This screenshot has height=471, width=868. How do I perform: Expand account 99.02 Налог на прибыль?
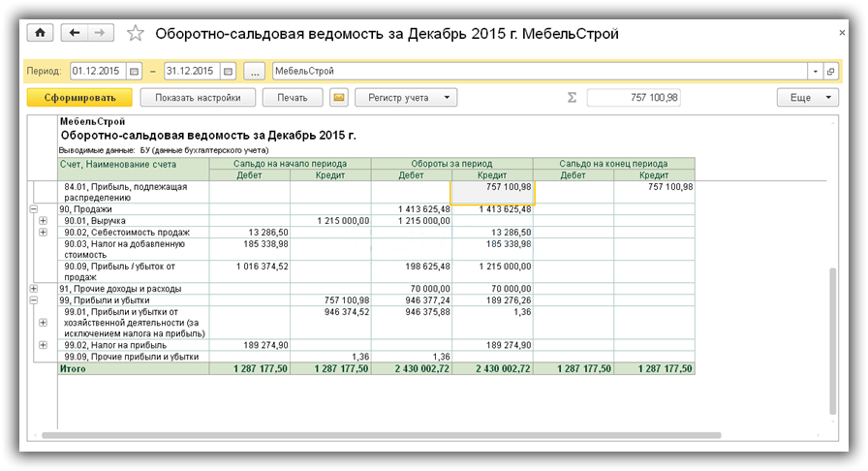(44, 345)
